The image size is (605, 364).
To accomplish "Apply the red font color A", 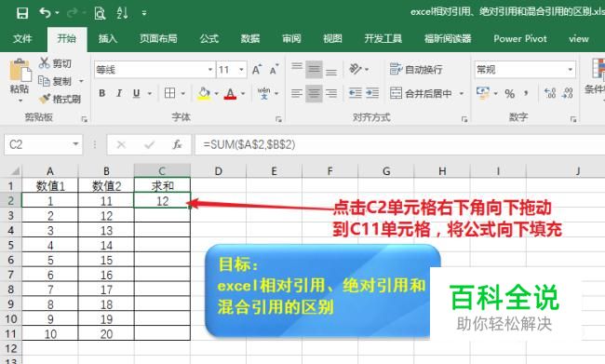I will [x=230, y=93].
